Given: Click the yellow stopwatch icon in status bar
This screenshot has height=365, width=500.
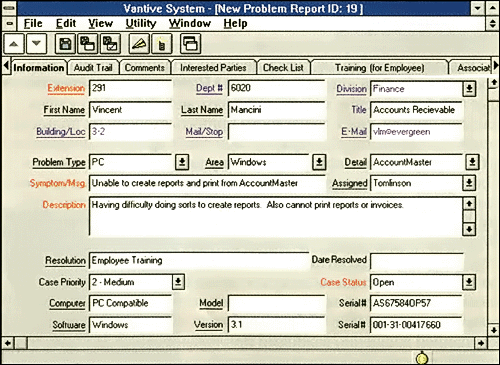Looking at the screenshot, I should pos(422,358).
